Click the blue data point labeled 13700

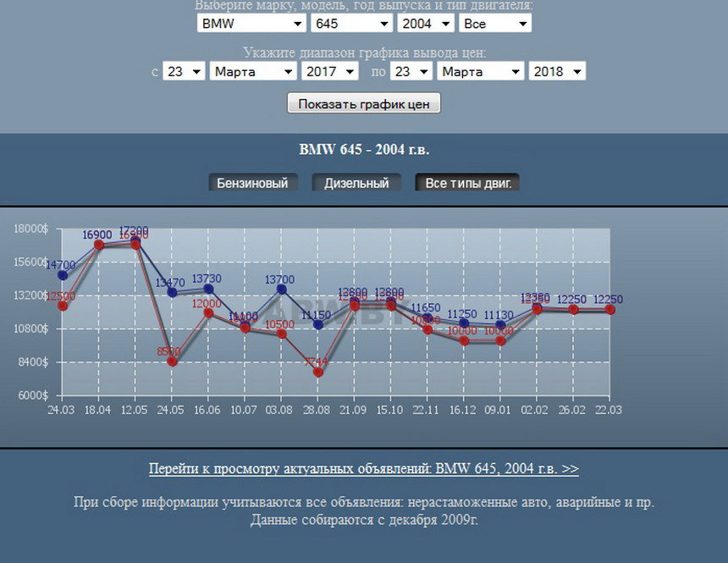point(281,290)
